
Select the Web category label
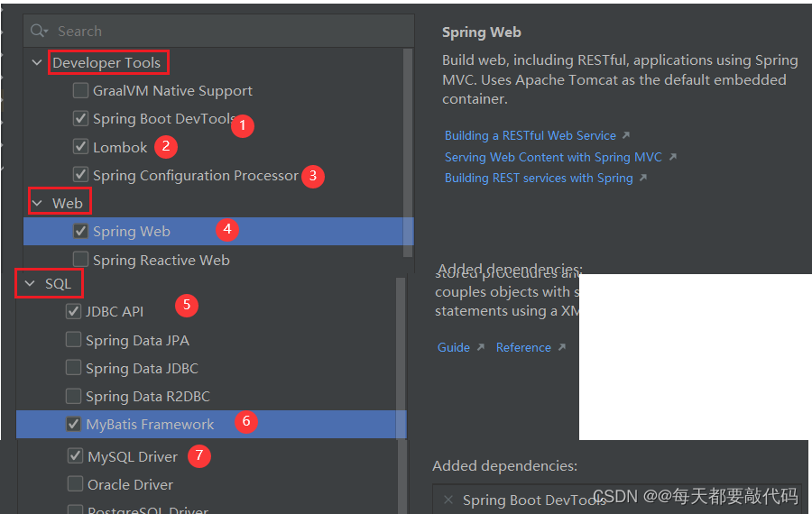pos(68,203)
